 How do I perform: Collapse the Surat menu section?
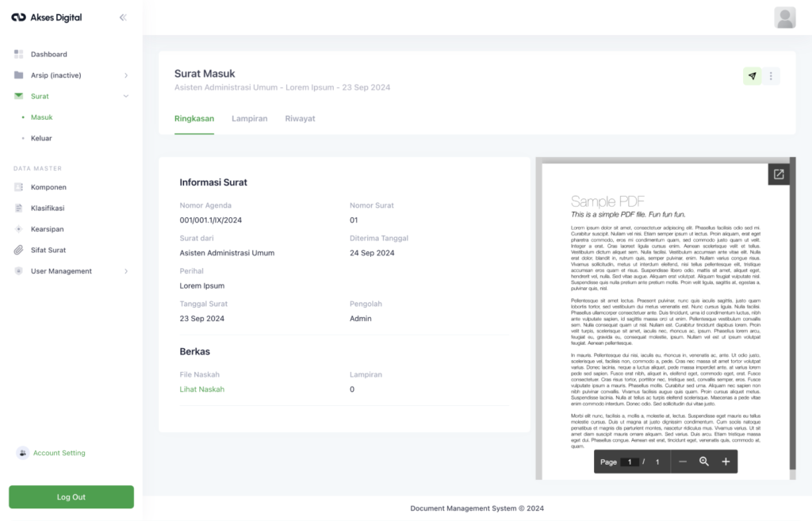coord(126,96)
